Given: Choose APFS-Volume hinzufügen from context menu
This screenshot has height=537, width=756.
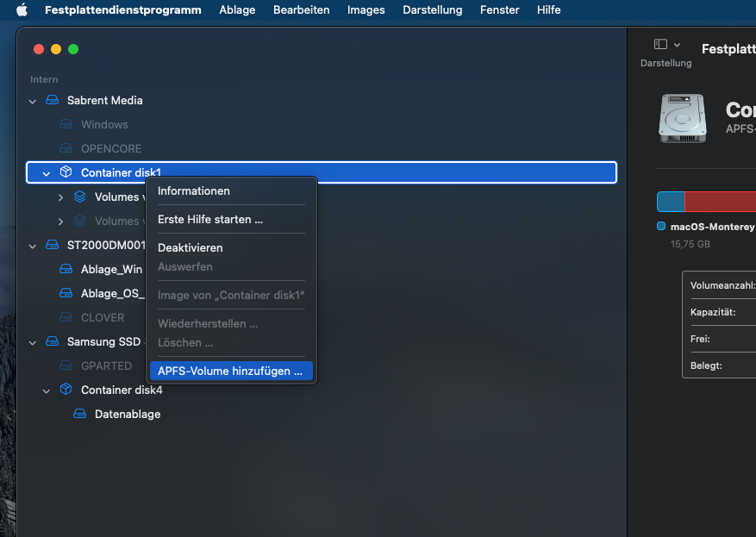Looking at the screenshot, I should coord(231,371).
